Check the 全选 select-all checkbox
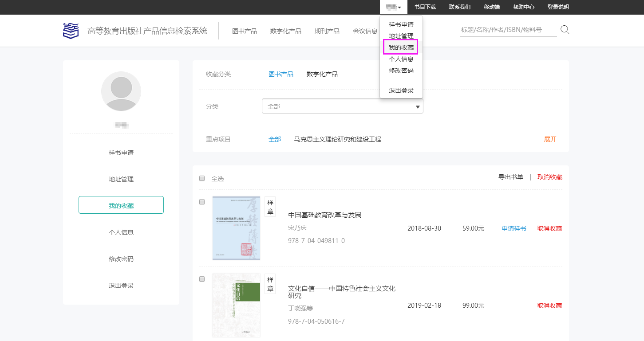644x341 pixels. point(202,178)
